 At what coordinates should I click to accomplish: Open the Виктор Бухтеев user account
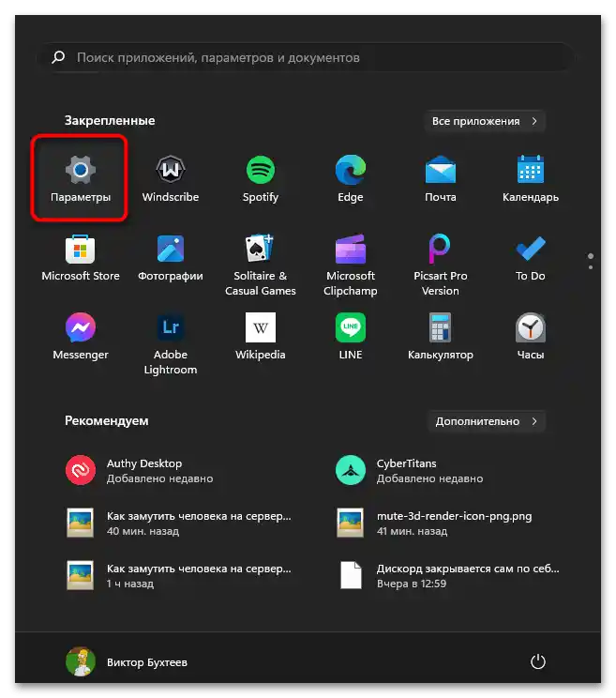tap(127, 661)
